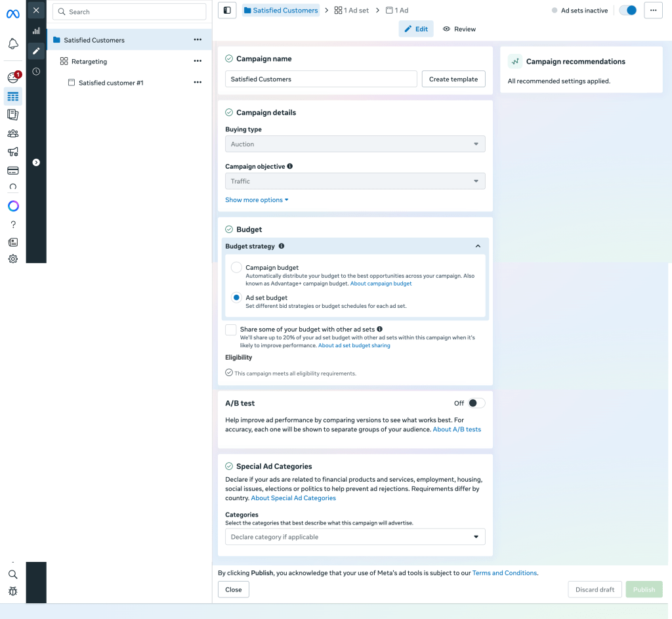672x619 pixels.
Task: Open the campaigns table icon in sidebar
Action: click(12, 96)
